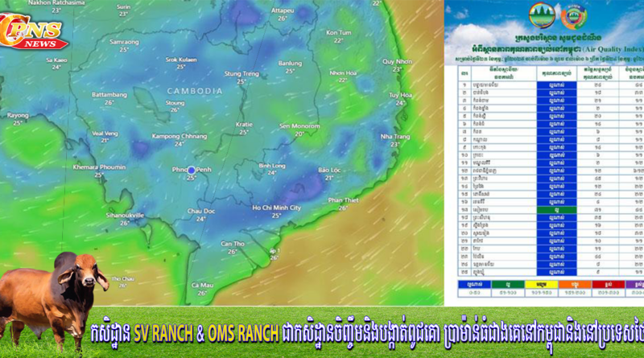Click the "Stung Treng" city label

pyautogui.click(x=242, y=73)
